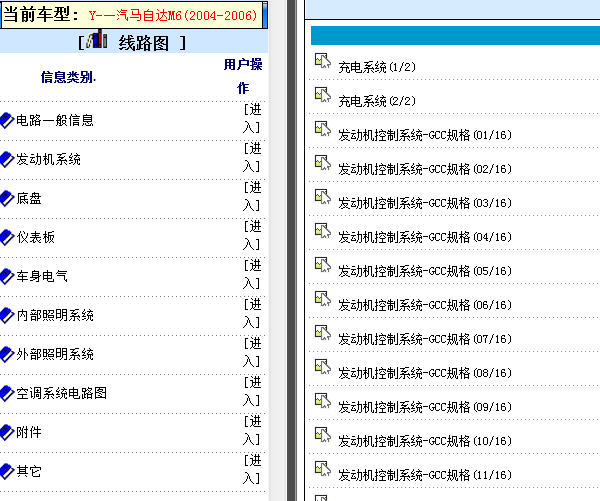
Task: Click book icon beside 仪表板
Action: point(7,238)
